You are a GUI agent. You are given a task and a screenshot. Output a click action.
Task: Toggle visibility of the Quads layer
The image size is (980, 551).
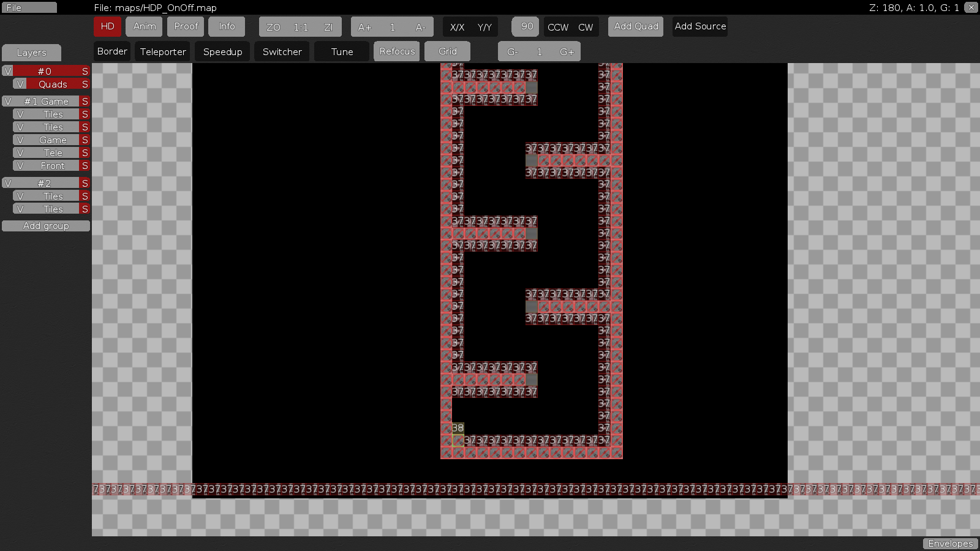coord(20,84)
